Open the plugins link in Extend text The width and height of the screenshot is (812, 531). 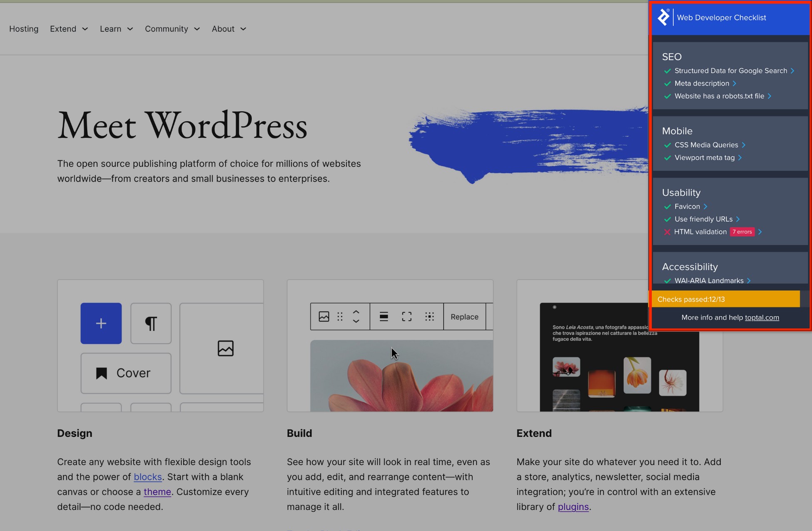[x=573, y=506]
